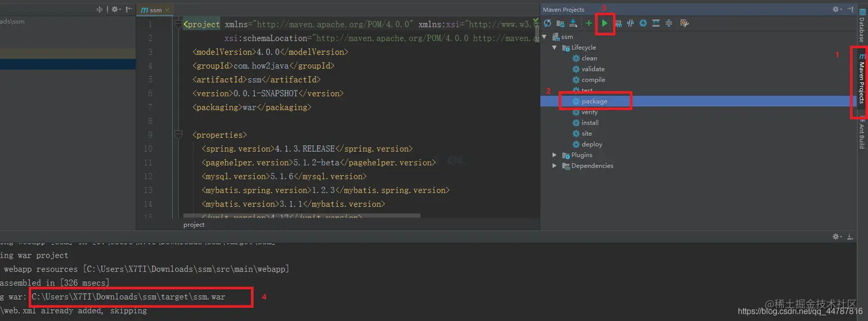The height and width of the screenshot is (321, 868).
Task: Click the gear icon beside install
Action: click(576, 122)
